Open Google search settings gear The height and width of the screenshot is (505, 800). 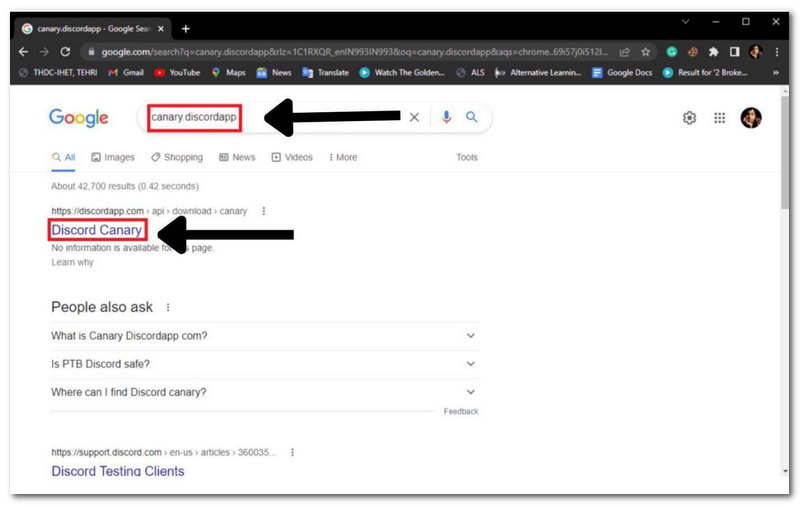tap(689, 118)
